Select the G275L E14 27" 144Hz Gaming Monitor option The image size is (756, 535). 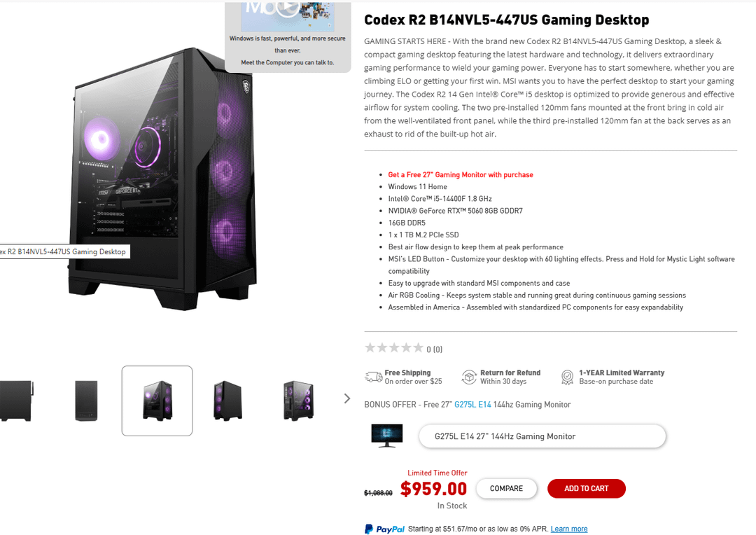coord(542,436)
